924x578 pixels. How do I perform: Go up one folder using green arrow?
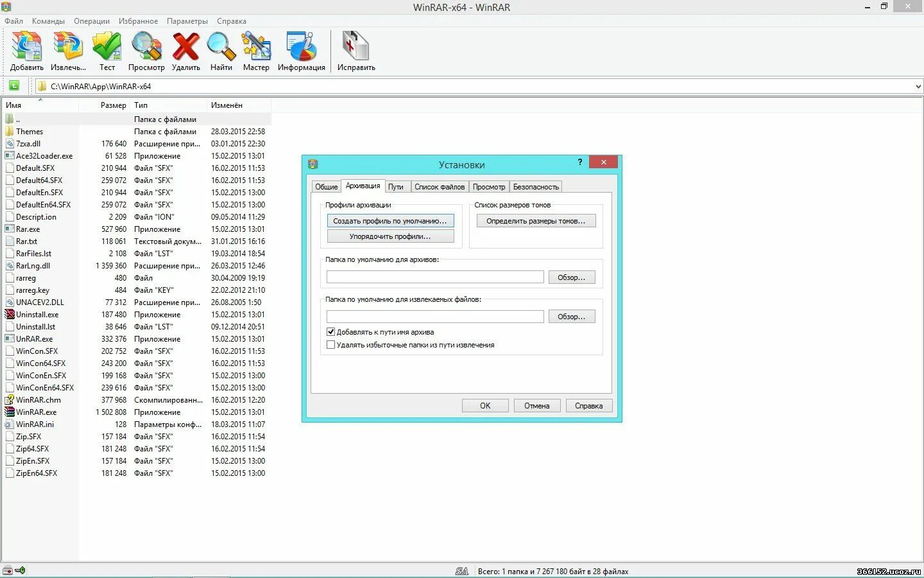click(x=14, y=85)
